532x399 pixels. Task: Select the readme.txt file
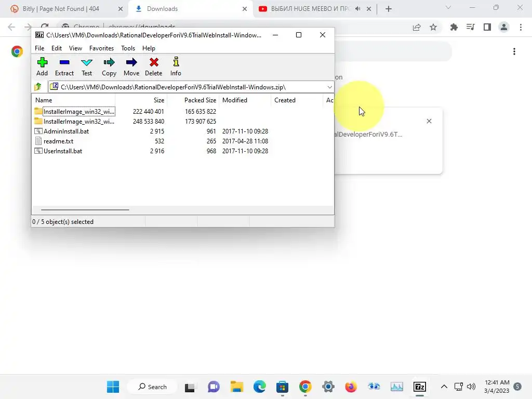point(54,141)
